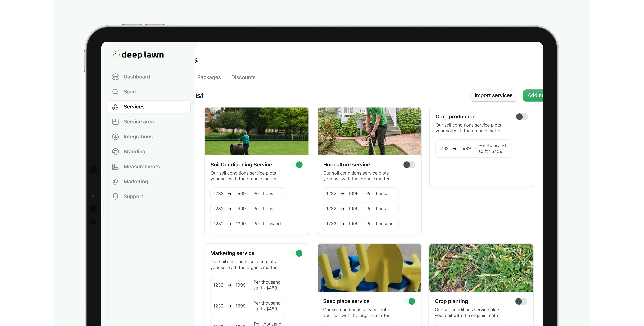Select Services in the sidebar
Screen dimensions: 644x326
(x=149, y=107)
